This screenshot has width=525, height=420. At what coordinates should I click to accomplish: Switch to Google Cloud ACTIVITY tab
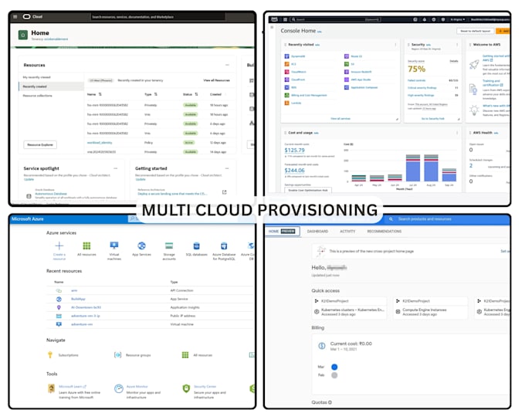(x=347, y=232)
